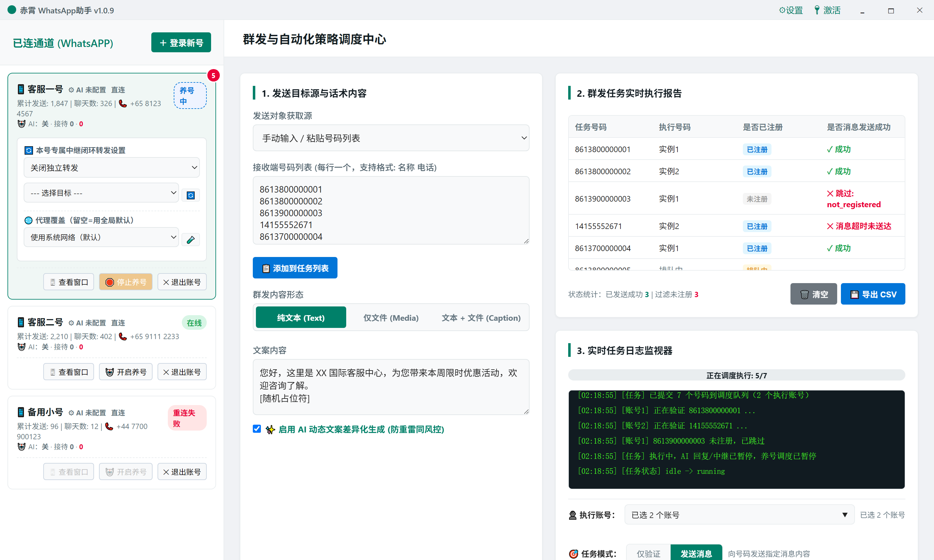Viewport: 934px width, 560px height.
Task: Click 任务号码 column header
Action: tap(591, 127)
